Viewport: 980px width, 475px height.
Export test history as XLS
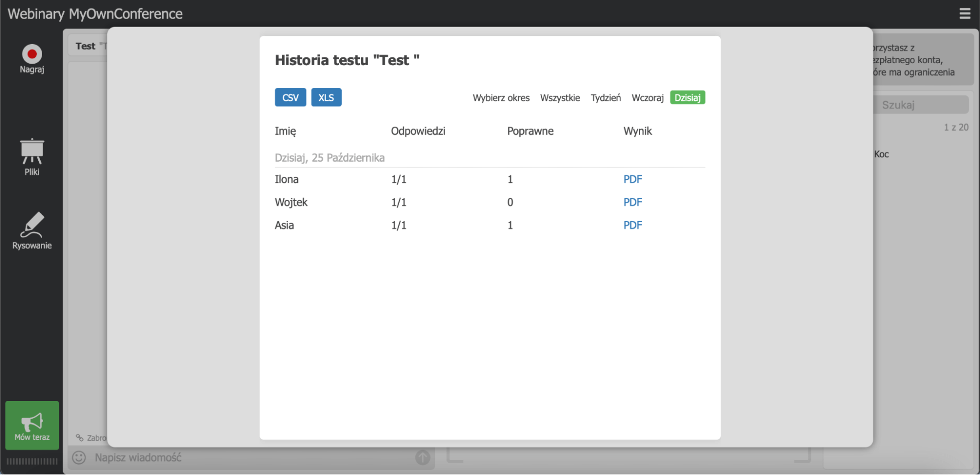(x=326, y=98)
